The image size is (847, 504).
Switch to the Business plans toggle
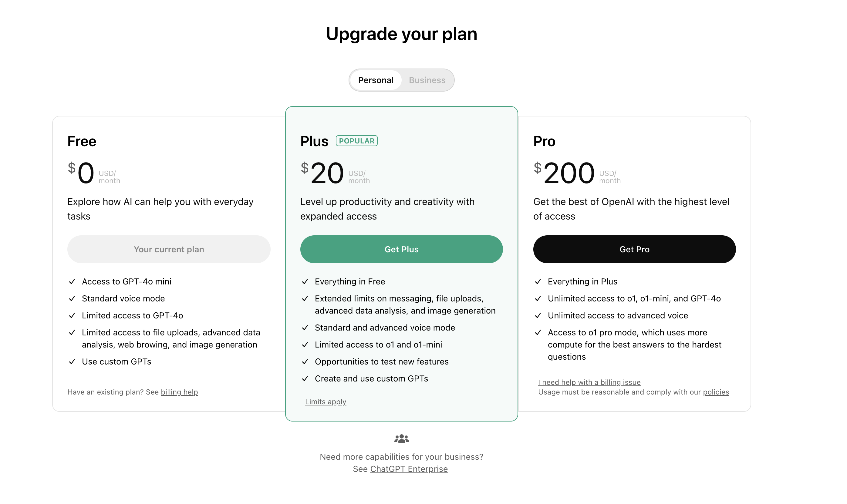point(427,80)
